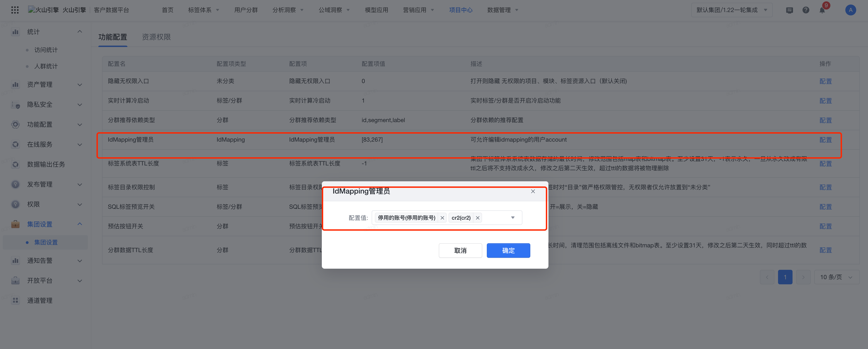Click the 取消 button
The height and width of the screenshot is (349, 868).
pos(460,251)
